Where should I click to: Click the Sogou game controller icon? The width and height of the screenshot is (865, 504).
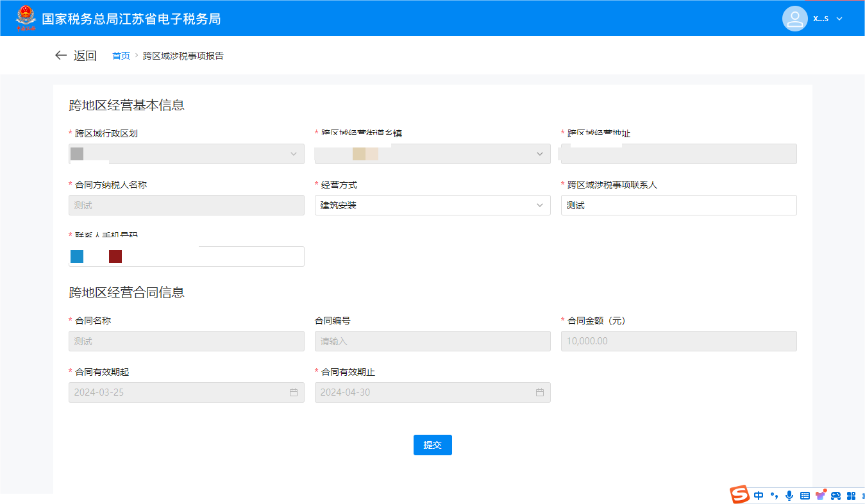(836, 496)
